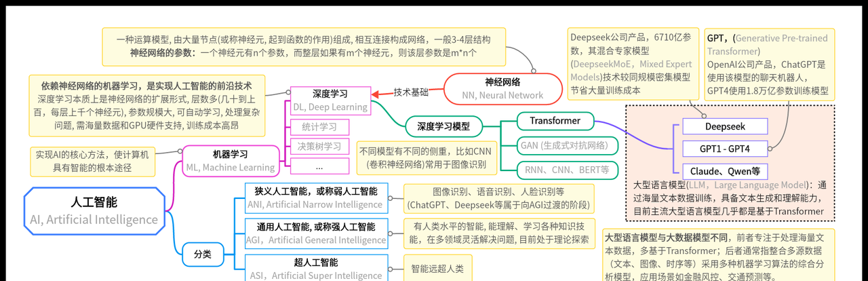Select the 统计学习 node
Screen dimensions: 868x281
click(x=319, y=127)
